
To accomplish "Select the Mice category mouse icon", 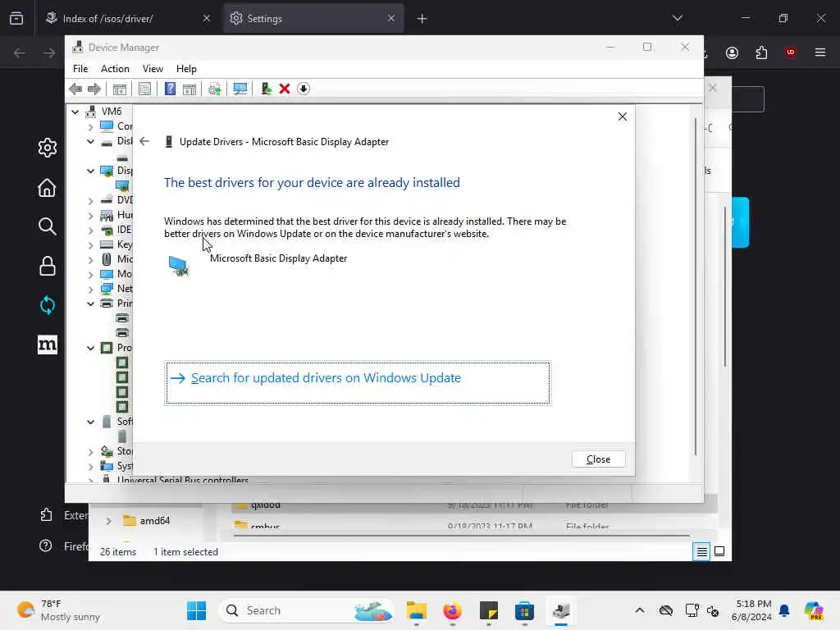I will click(x=107, y=259).
